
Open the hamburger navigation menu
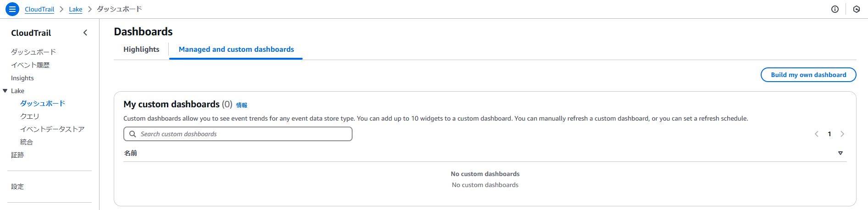pos(12,9)
